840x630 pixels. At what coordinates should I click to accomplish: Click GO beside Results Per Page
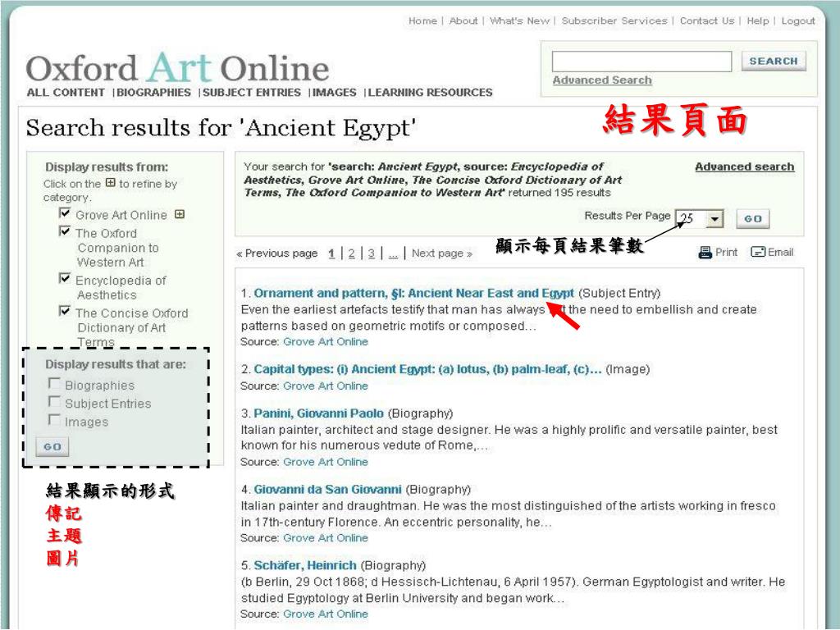point(753,218)
